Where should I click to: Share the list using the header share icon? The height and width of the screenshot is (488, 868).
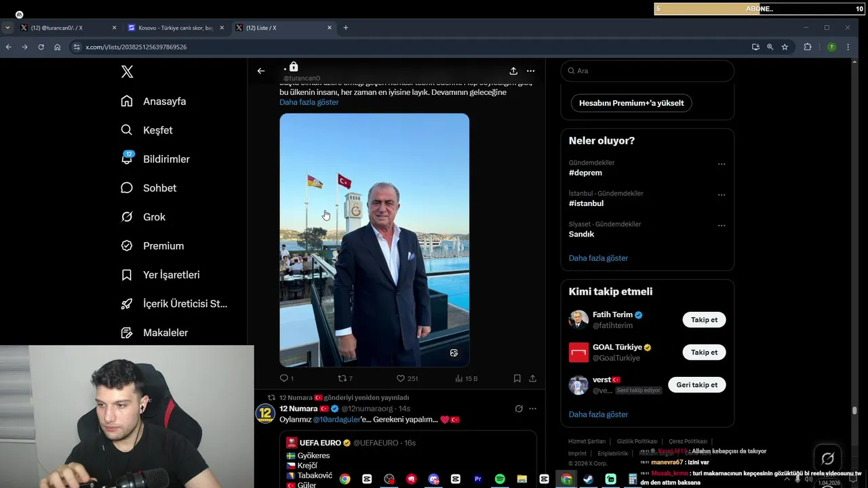point(513,70)
